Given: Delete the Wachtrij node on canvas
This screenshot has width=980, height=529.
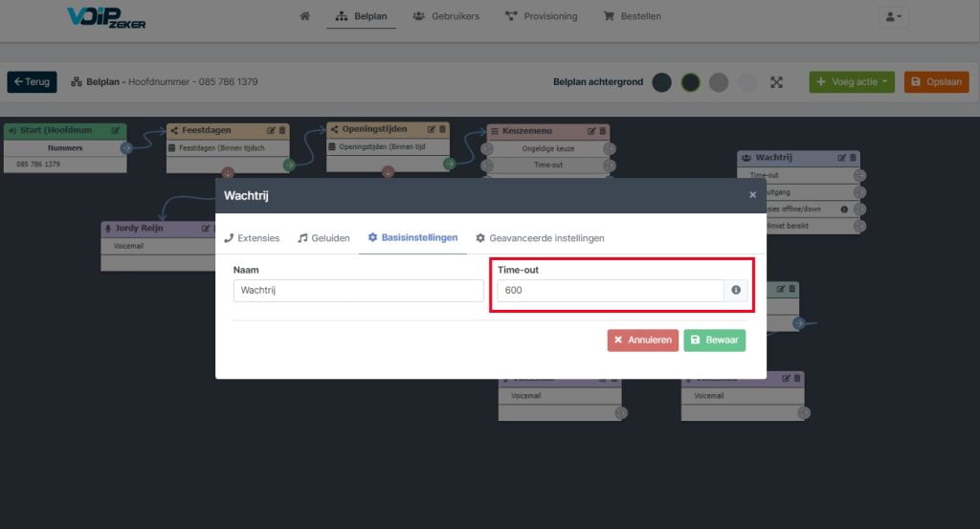Looking at the screenshot, I should tap(853, 158).
